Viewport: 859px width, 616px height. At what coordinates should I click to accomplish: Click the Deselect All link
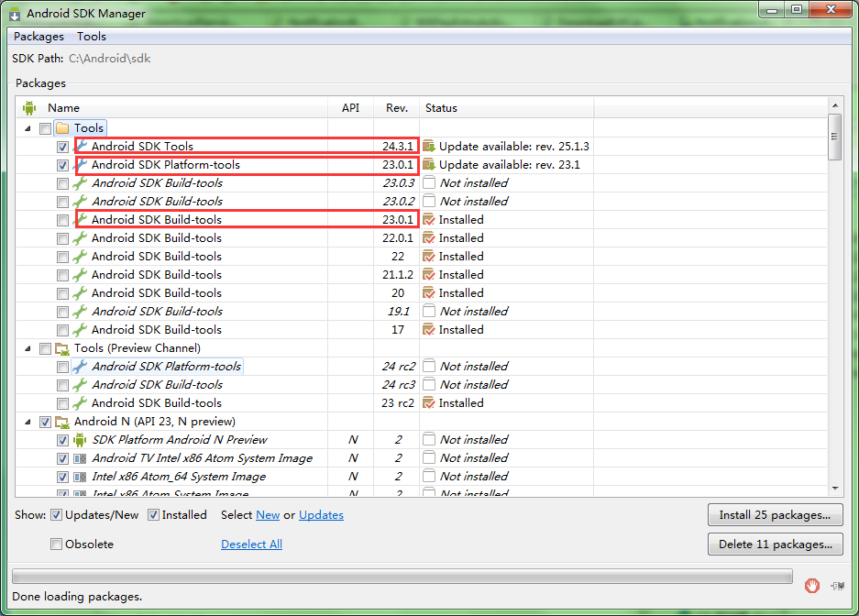pyautogui.click(x=251, y=544)
